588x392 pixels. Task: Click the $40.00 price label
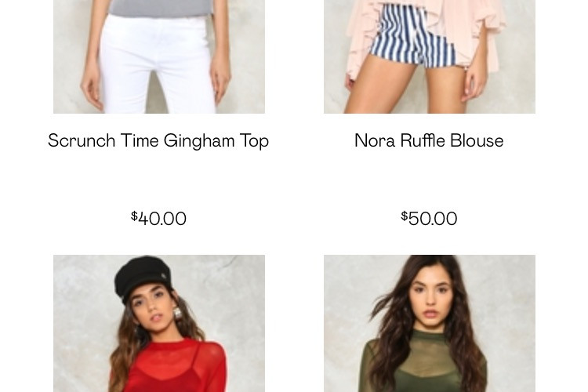(158, 218)
